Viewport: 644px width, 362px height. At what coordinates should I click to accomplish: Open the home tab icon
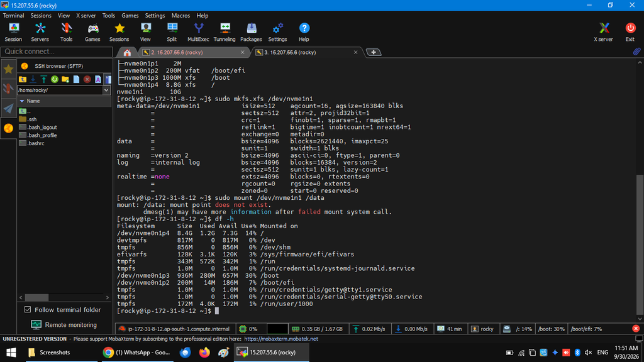(127, 53)
